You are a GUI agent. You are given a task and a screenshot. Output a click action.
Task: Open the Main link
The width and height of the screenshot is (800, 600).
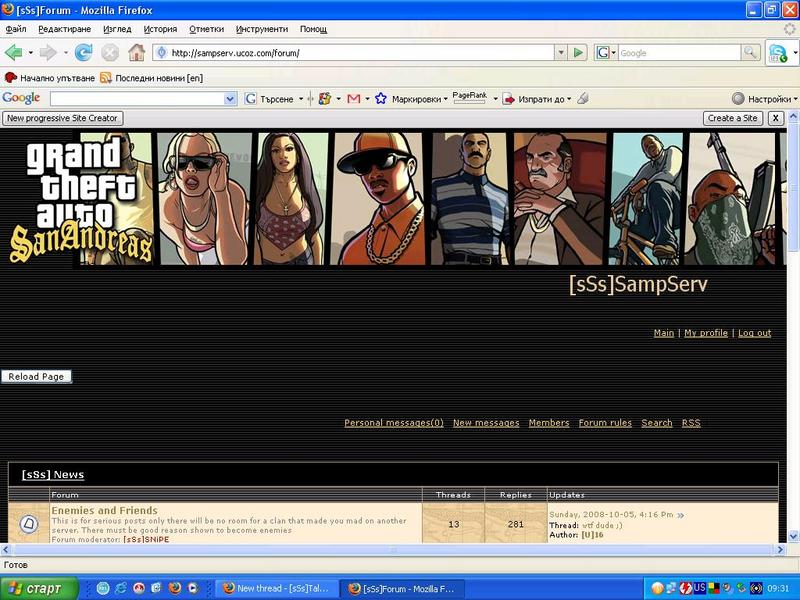pos(664,333)
